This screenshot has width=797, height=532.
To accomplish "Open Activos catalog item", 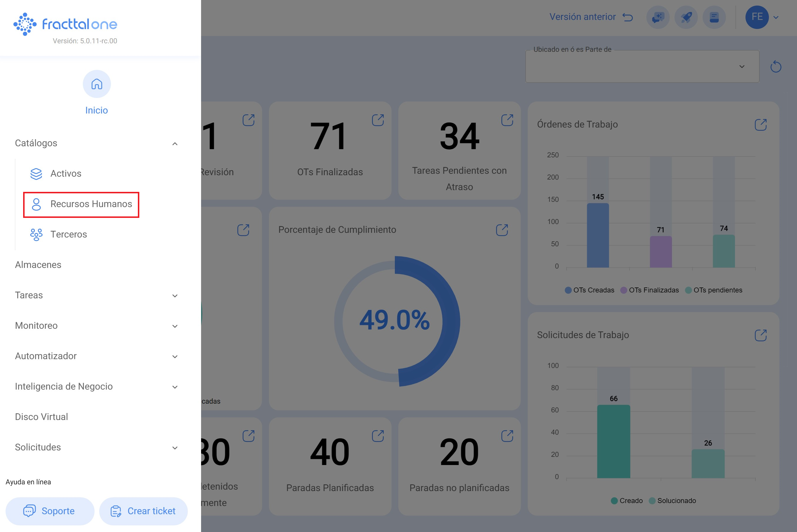I will 66,173.
